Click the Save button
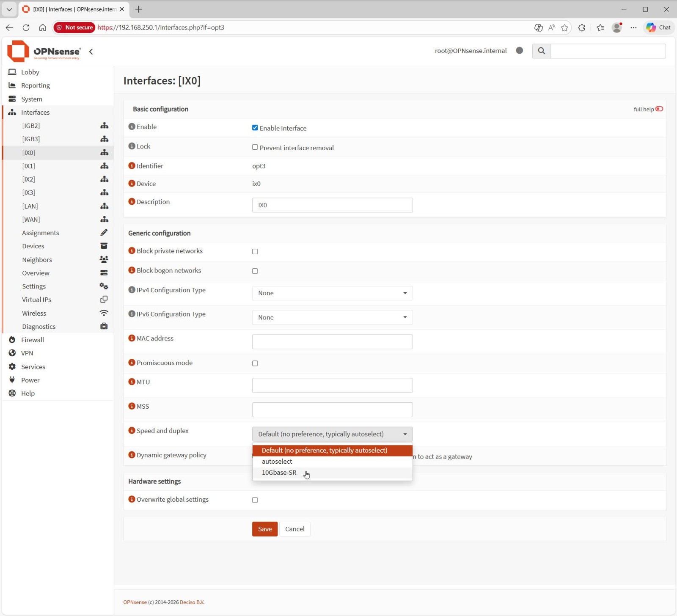Screen dimensions: 677x616 [264, 529]
